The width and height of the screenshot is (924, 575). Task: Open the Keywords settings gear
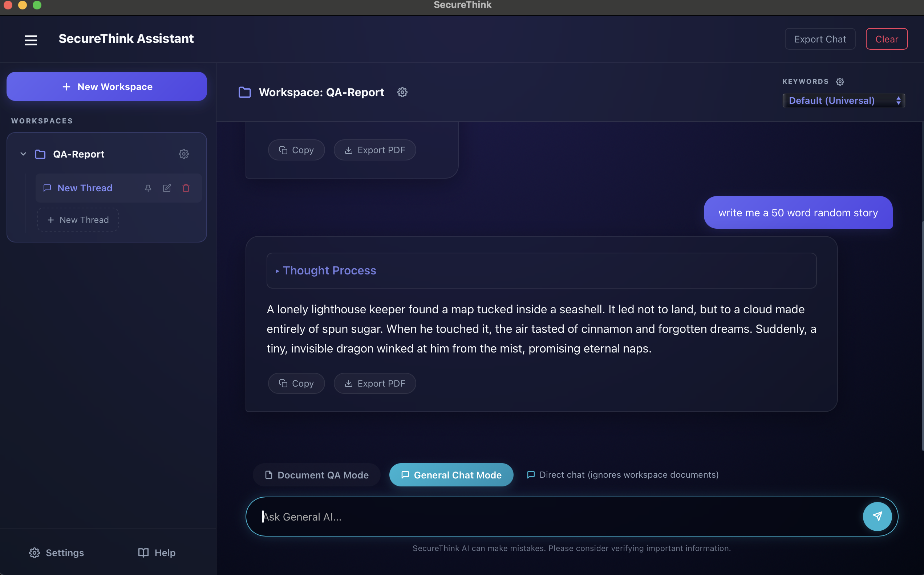coord(840,82)
